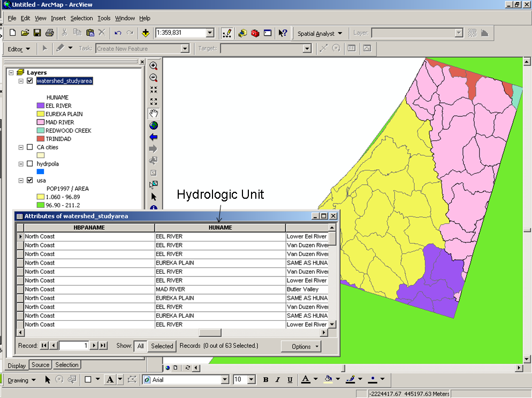
Task: Show only Selected records in table
Action: [162, 346]
